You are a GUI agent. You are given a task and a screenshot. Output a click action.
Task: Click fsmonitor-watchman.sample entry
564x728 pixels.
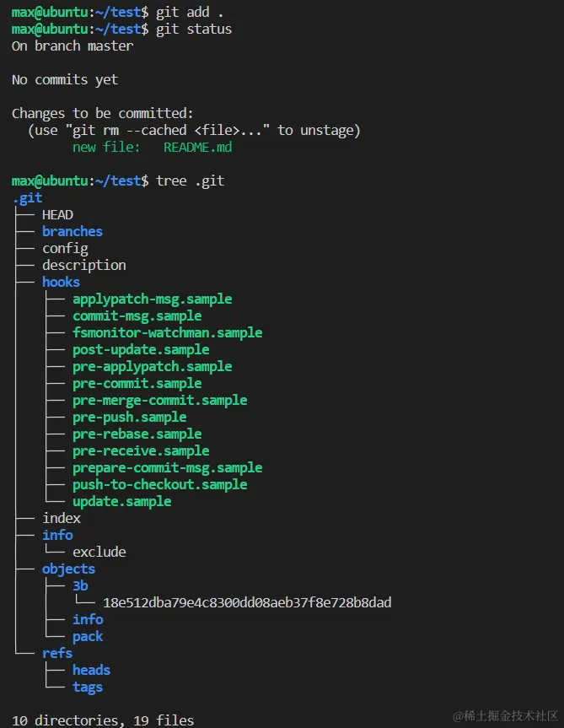[x=168, y=332]
